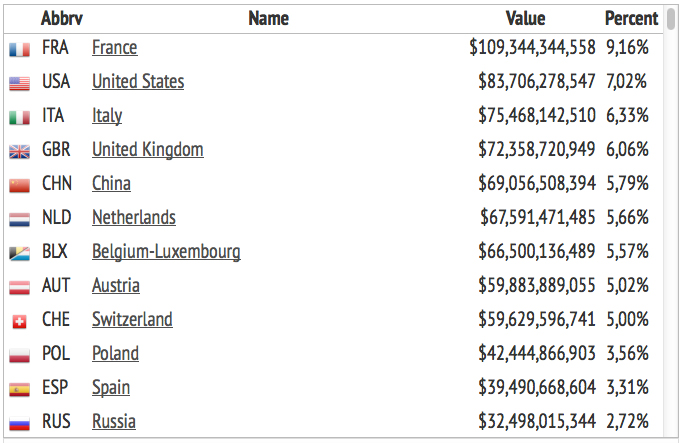The height and width of the screenshot is (443, 684).
Task: Click the United States flag icon
Action: (x=19, y=83)
